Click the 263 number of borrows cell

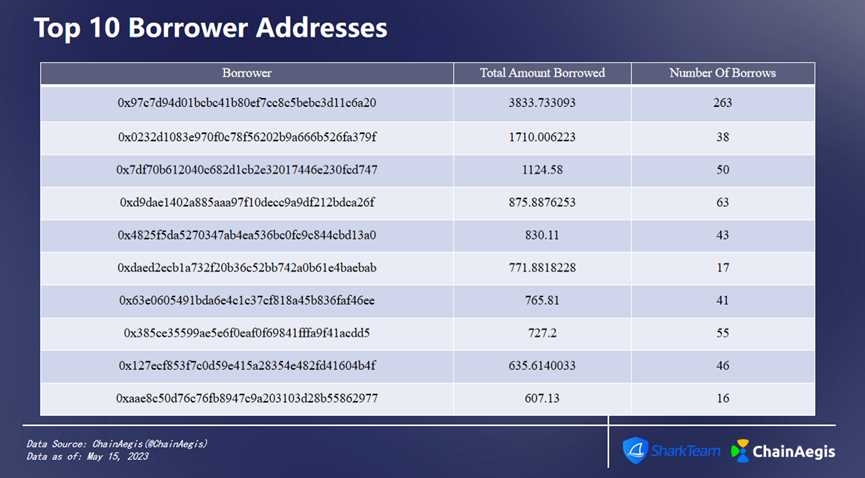click(723, 103)
